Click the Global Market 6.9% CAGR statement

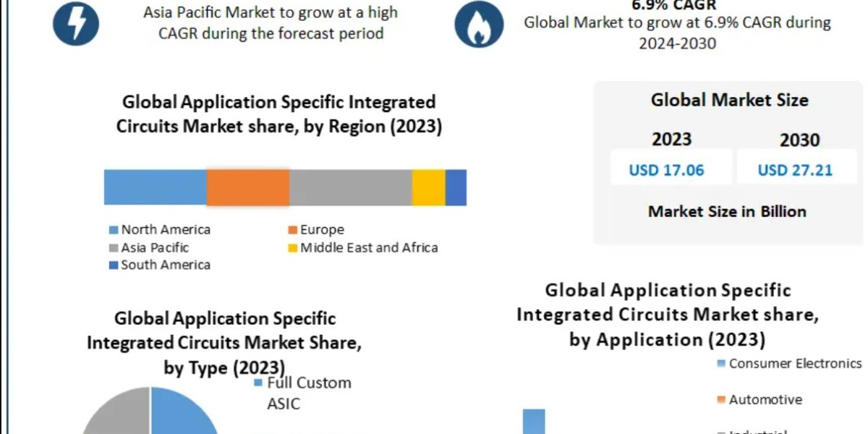click(x=677, y=33)
